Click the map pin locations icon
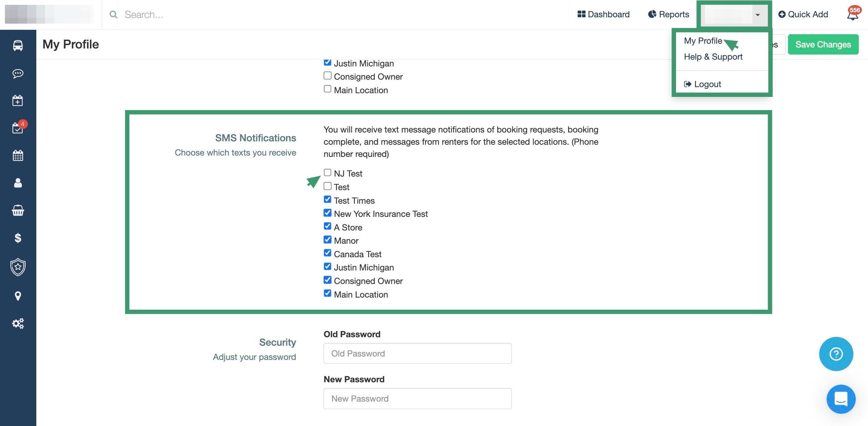868x426 pixels. tap(18, 296)
